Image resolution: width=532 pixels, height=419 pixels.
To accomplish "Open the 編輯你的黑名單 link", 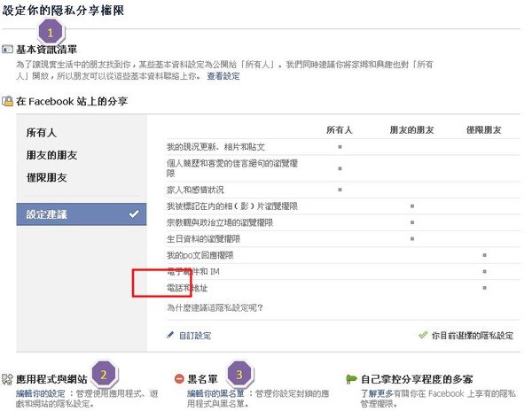I will [215, 393].
